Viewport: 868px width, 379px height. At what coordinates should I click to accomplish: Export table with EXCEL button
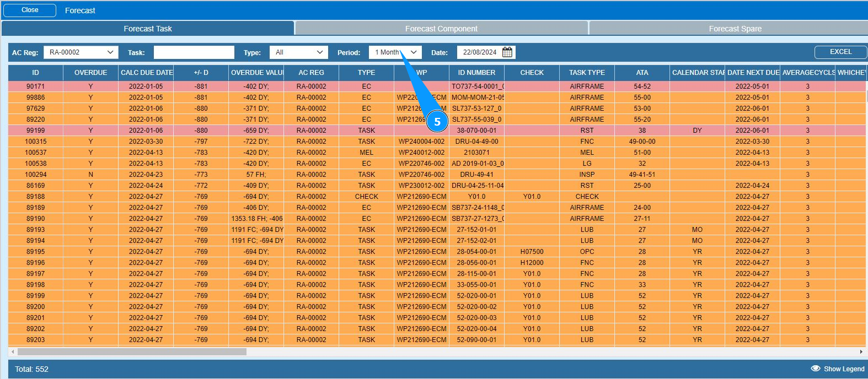tap(840, 52)
